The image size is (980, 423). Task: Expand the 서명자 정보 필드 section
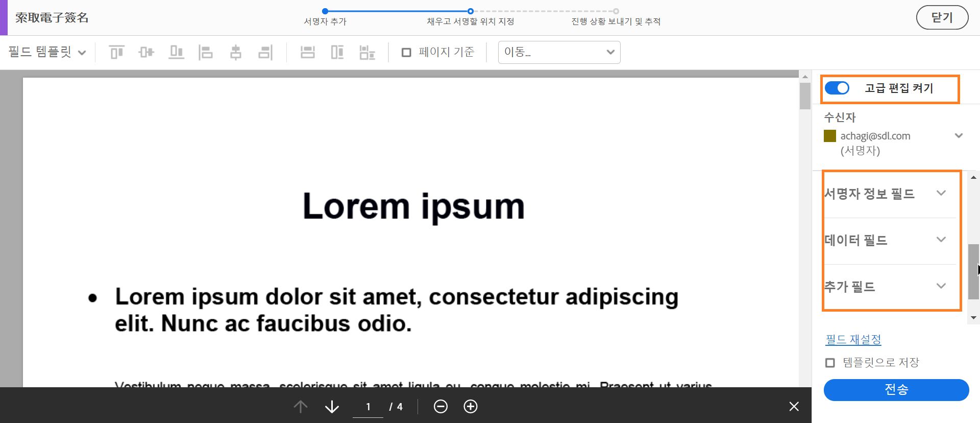pyautogui.click(x=890, y=194)
